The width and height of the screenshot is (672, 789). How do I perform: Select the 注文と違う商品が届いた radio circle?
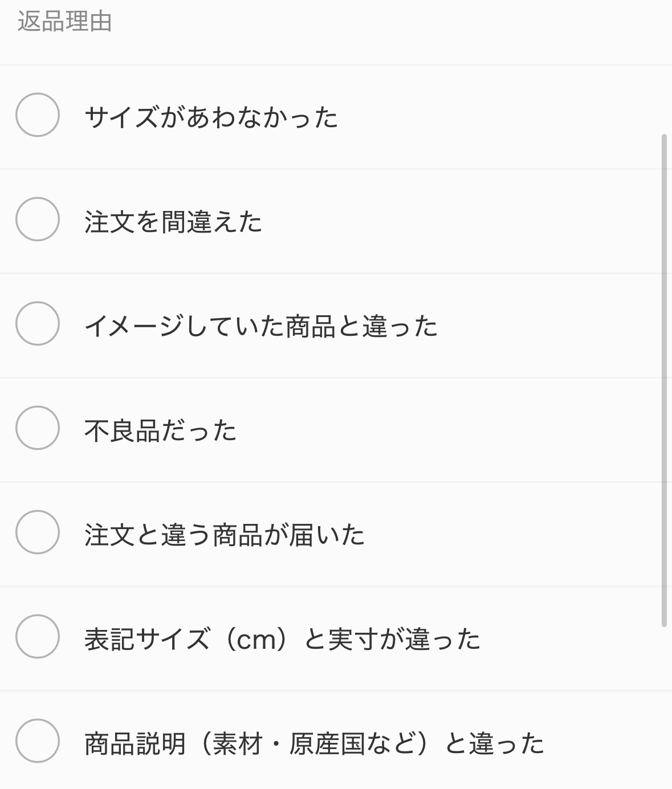pyautogui.click(x=38, y=532)
